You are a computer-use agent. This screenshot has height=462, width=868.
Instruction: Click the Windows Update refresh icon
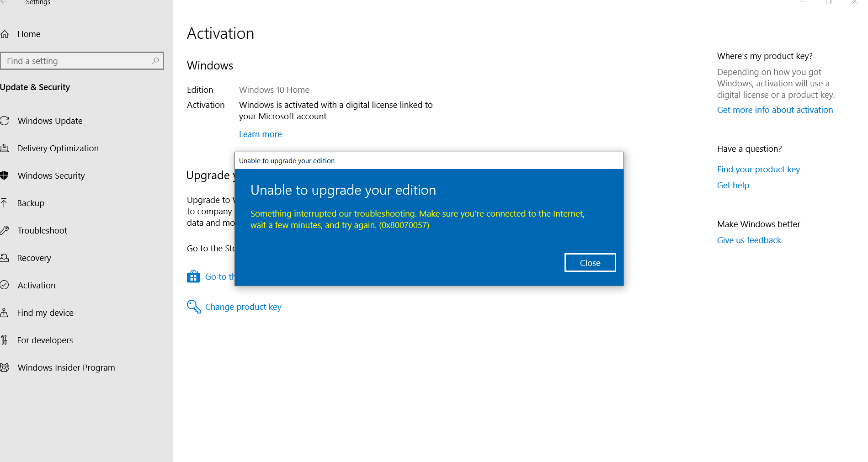click(5, 121)
